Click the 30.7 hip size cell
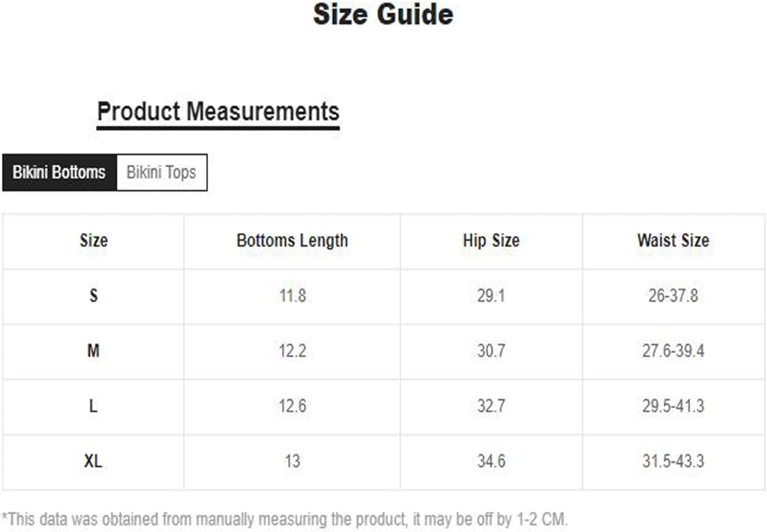Viewport: 767px width, 532px height. [x=491, y=351]
